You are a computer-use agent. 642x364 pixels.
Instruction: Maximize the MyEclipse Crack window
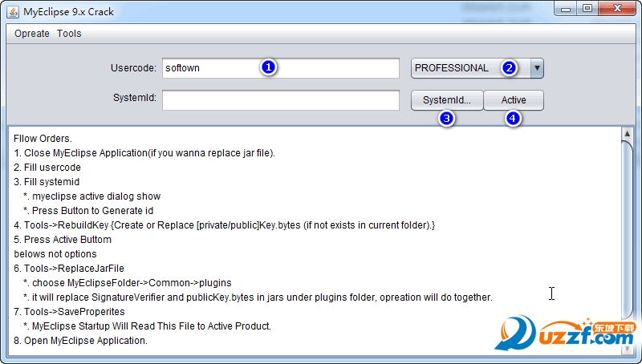[x=587, y=9]
